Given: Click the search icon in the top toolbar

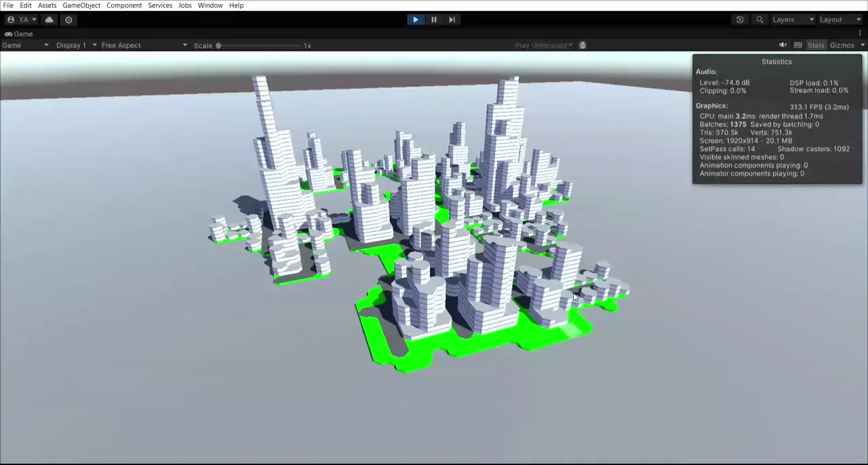Looking at the screenshot, I should 759,19.
